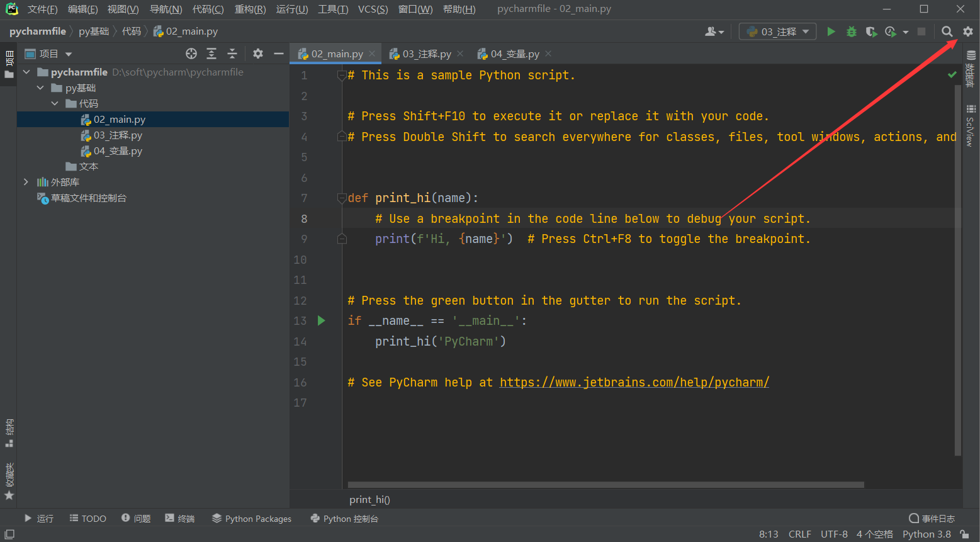Open IDE settings gear in the top toolbar
This screenshot has height=542, width=980.
coord(968,31)
